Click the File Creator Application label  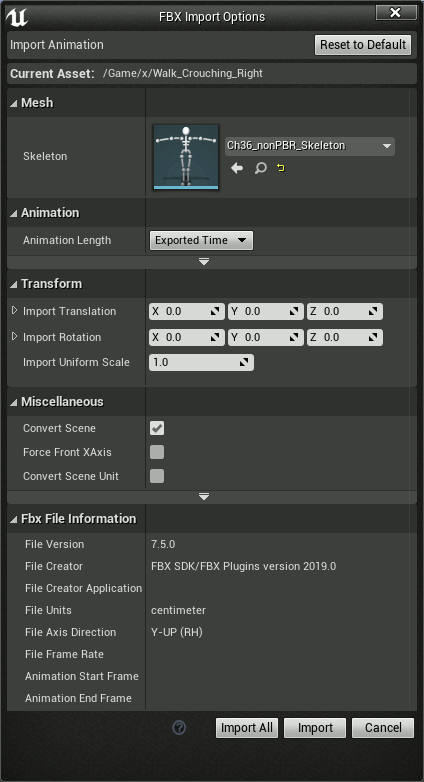(83, 588)
